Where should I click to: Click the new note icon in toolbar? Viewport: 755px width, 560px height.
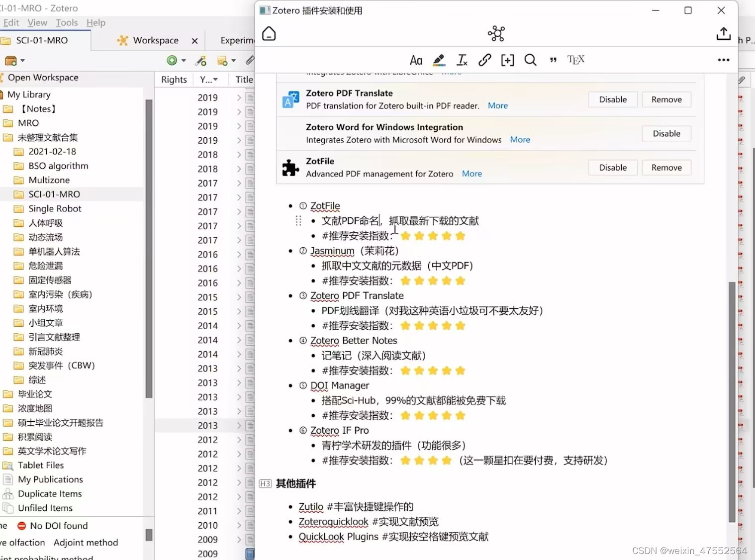222,61
